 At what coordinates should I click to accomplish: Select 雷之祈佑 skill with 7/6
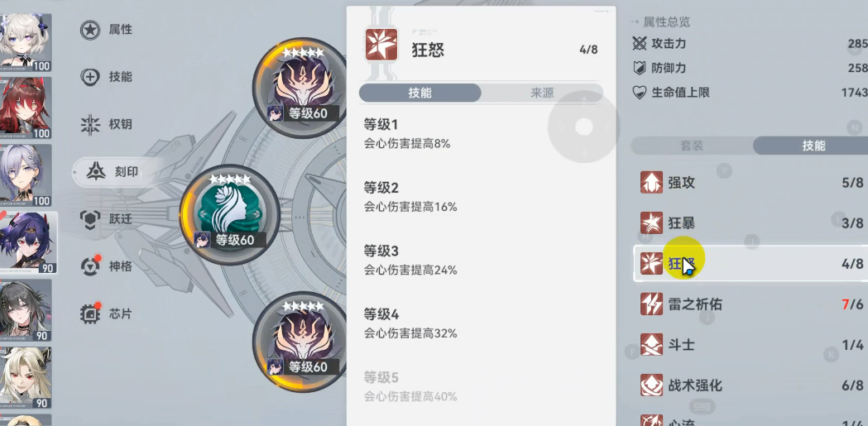click(x=751, y=304)
